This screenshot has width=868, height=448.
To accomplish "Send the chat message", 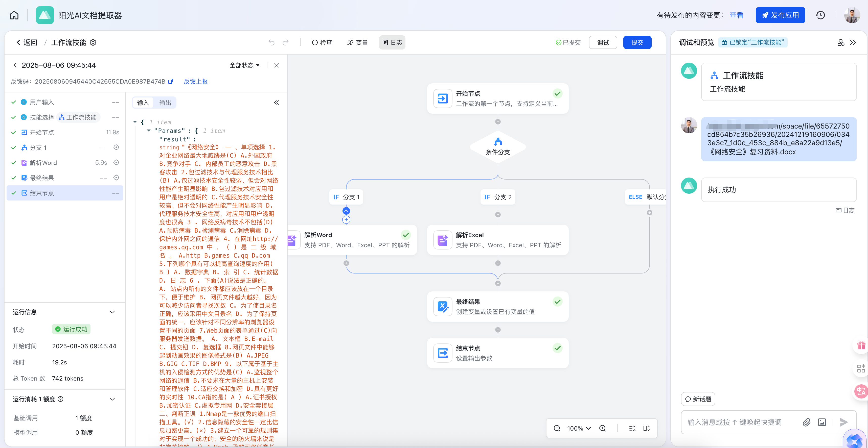I will [x=843, y=422].
